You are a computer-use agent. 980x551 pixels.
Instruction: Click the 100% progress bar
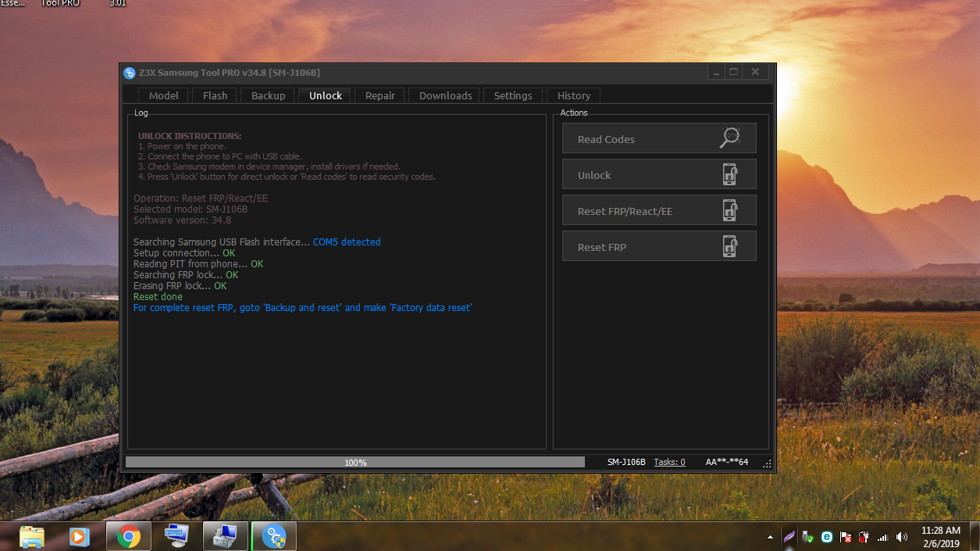[x=355, y=462]
